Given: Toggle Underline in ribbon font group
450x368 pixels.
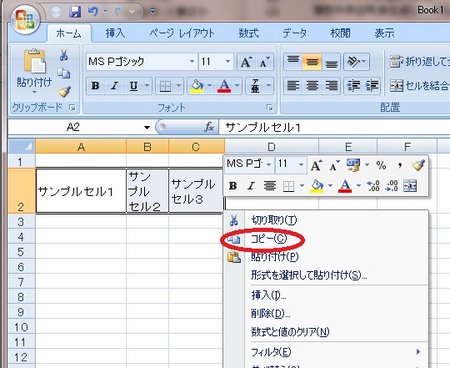Looking at the screenshot, I should coord(134,86).
